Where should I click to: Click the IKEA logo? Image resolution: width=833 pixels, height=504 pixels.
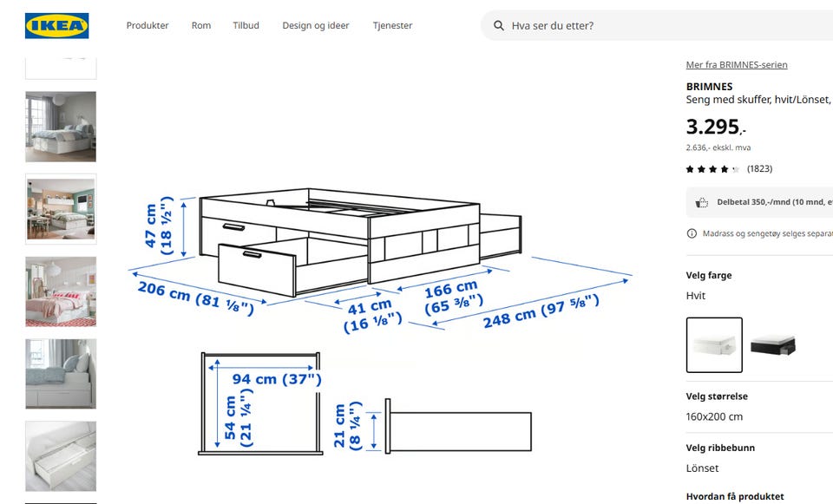[56, 26]
